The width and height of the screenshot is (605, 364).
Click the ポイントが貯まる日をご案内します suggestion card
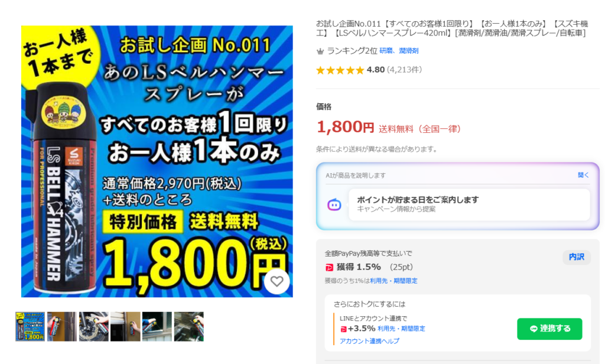coord(469,204)
